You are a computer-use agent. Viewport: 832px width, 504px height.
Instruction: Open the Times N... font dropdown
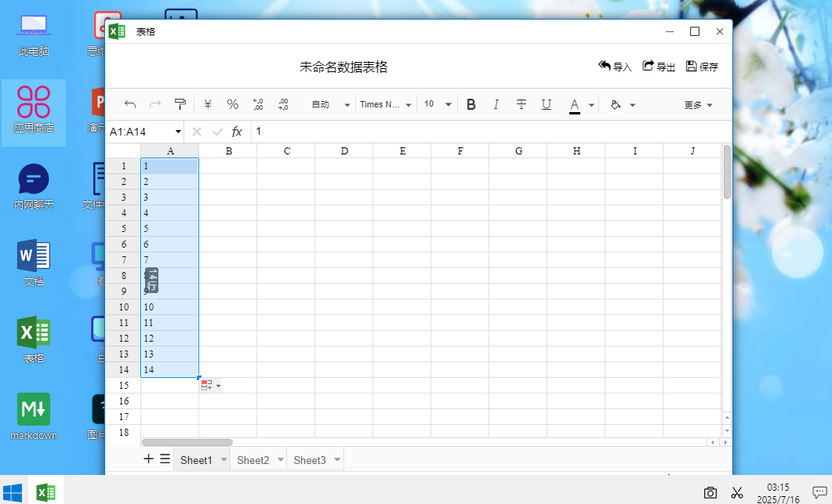click(x=386, y=104)
